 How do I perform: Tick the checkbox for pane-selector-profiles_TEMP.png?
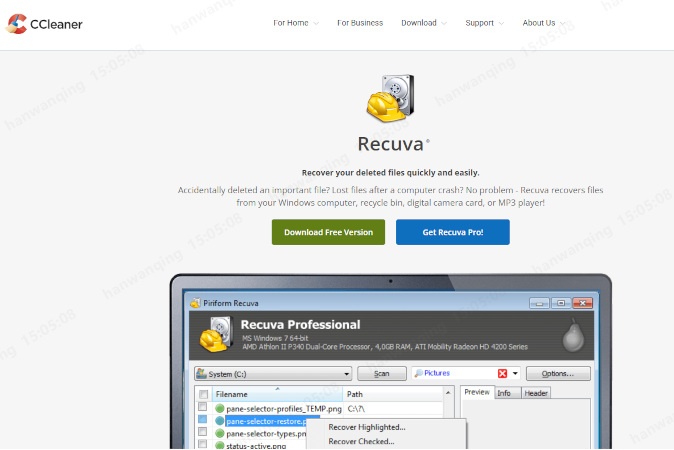pyautogui.click(x=203, y=408)
